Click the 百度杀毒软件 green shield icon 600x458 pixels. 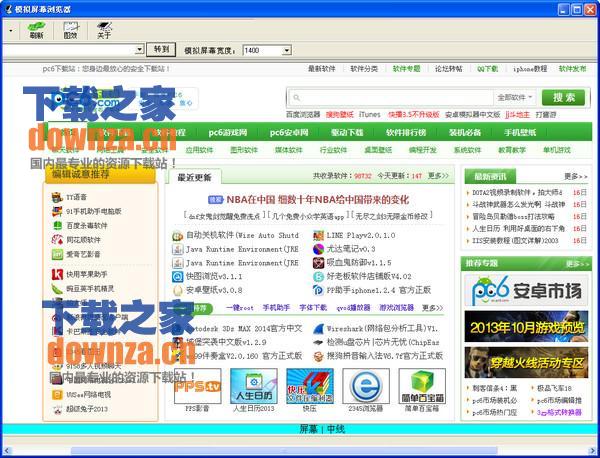point(57,225)
